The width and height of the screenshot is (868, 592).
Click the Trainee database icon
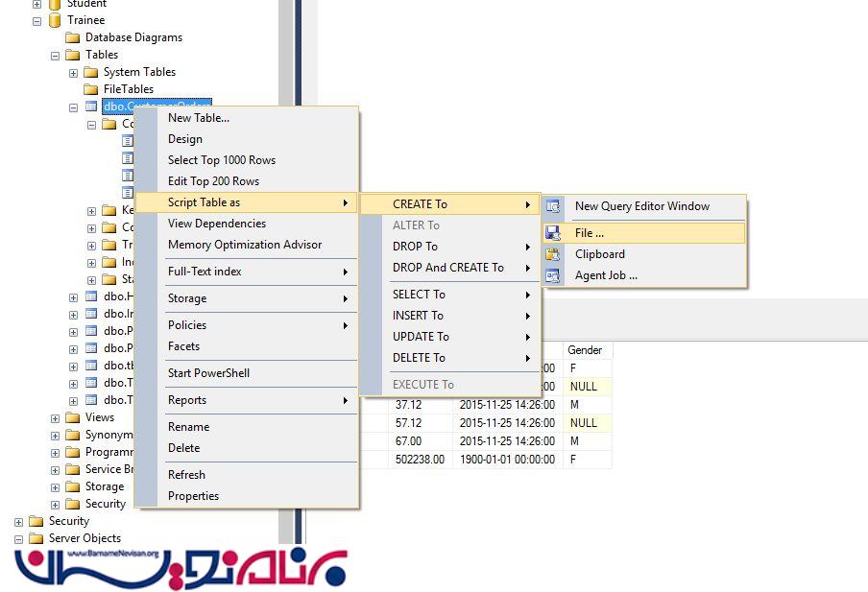point(55,20)
